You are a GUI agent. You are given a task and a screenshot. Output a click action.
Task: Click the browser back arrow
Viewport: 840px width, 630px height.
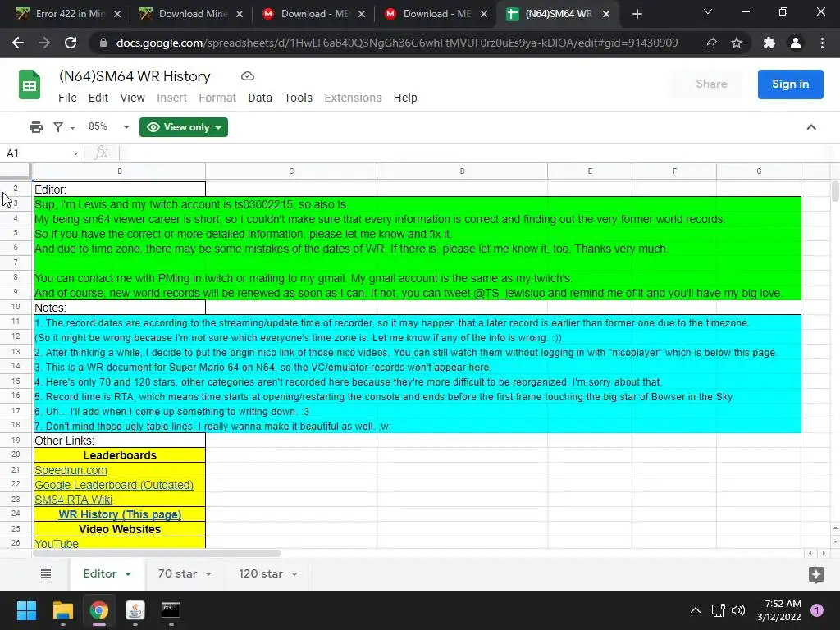18,43
